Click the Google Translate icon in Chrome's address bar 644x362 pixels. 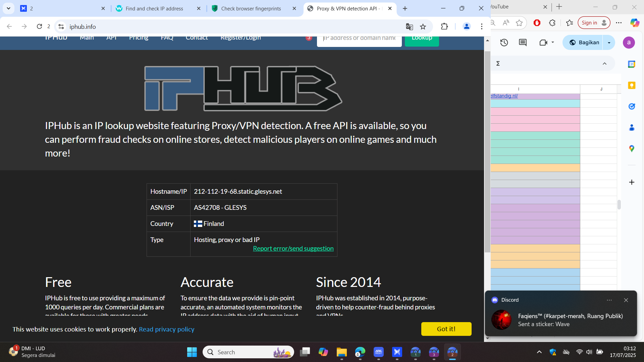coord(409,27)
